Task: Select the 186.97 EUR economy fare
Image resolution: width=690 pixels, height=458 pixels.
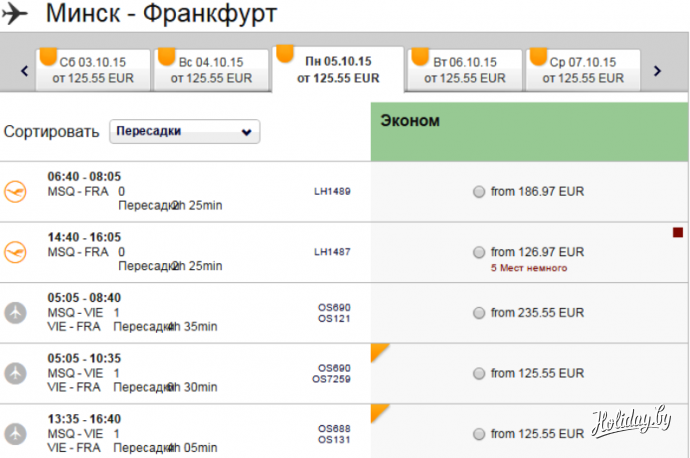Action: click(x=479, y=191)
